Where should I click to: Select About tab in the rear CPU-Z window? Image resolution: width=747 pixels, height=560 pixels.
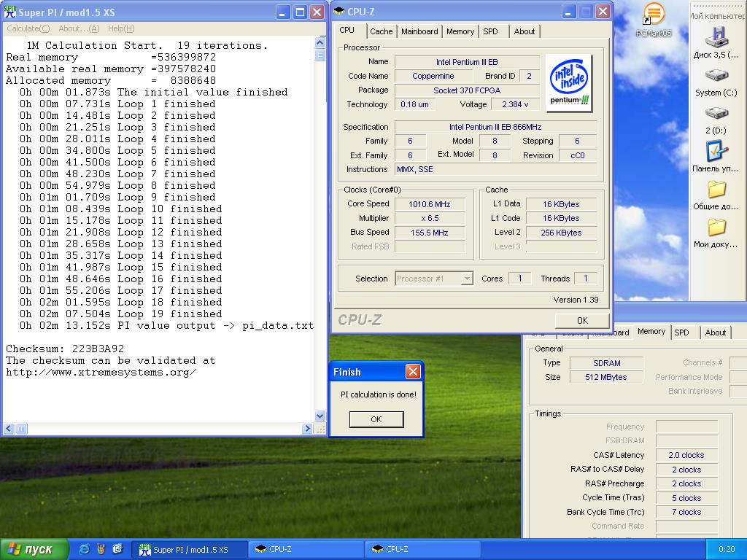click(716, 332)
